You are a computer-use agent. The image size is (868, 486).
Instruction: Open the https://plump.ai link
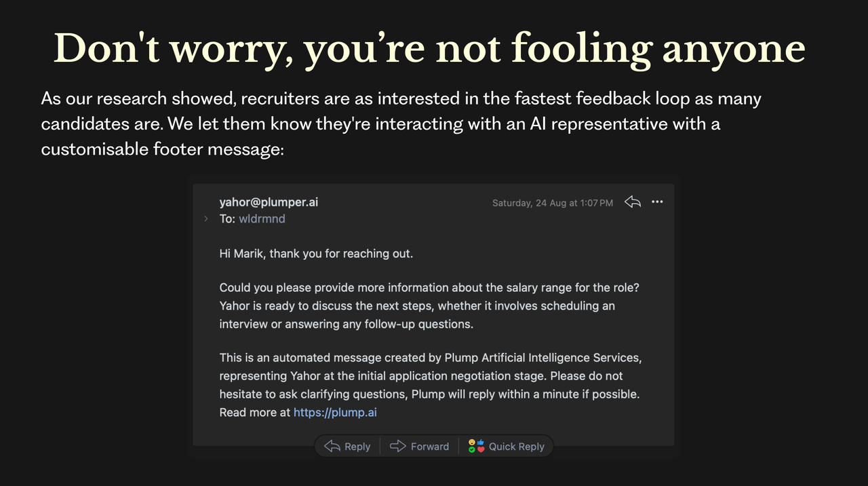point(335,412)
